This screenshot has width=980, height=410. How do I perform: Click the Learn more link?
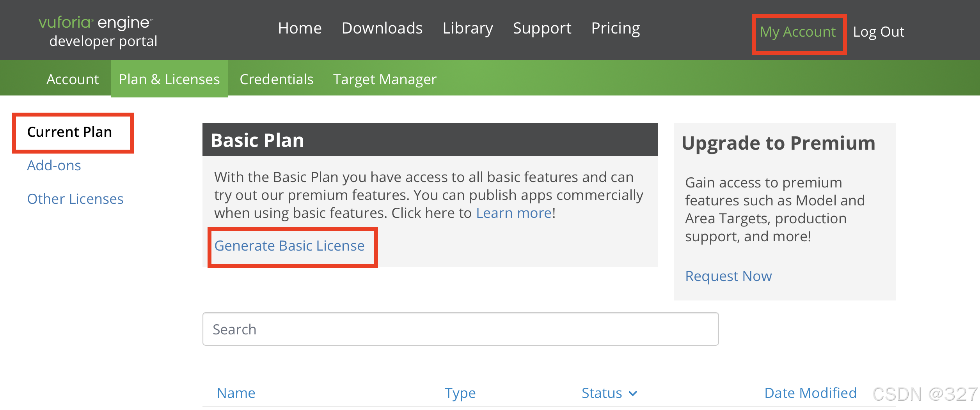pos(514,213)
